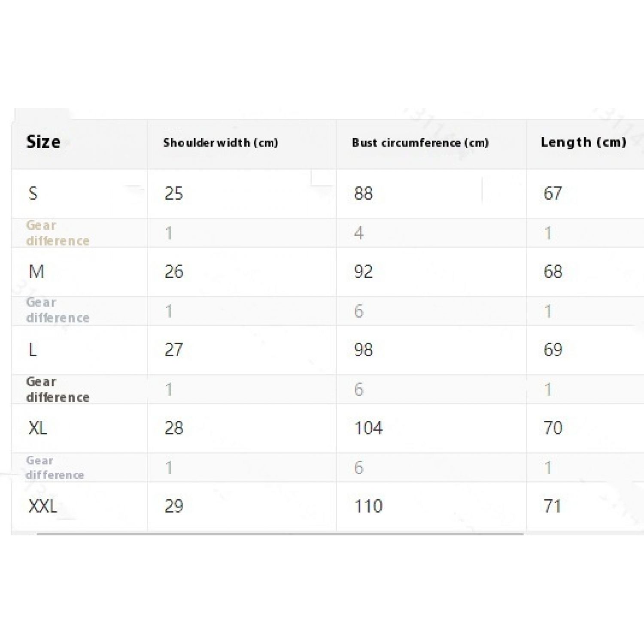
Task: Click the gear difference value 4
Action: click(x=359, y=233)
